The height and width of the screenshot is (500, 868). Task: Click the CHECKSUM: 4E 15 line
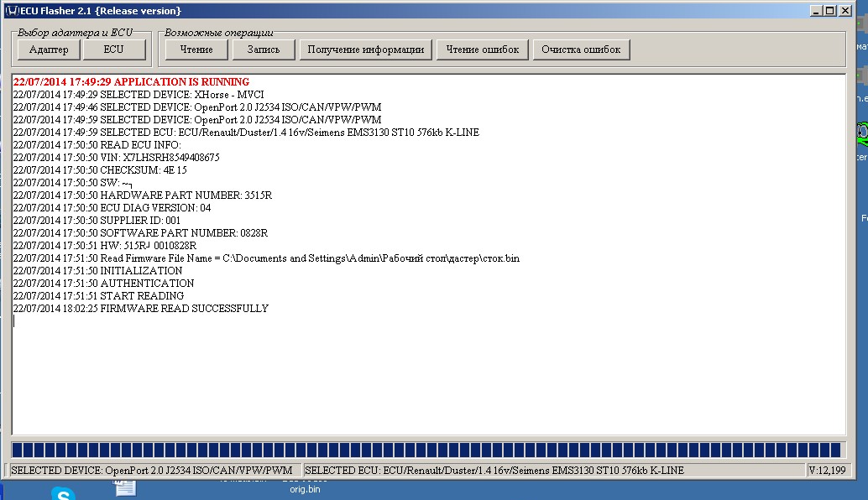100,170
